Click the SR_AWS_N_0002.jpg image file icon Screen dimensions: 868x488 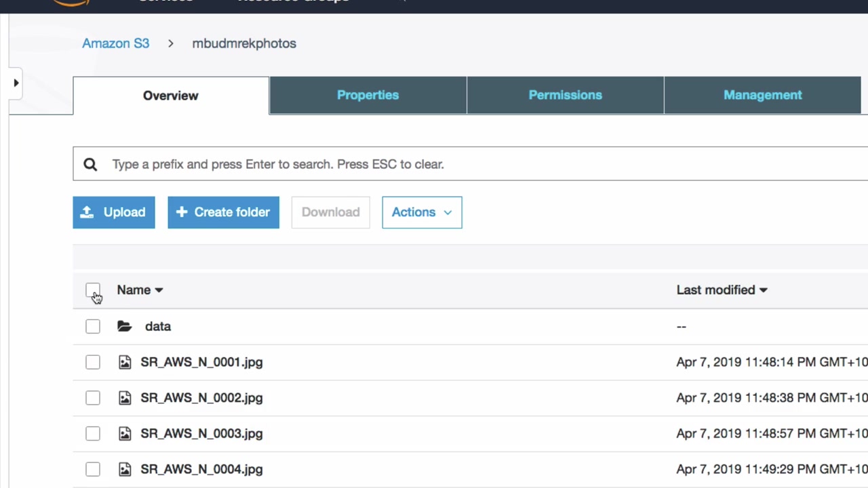tap(125, 398)
